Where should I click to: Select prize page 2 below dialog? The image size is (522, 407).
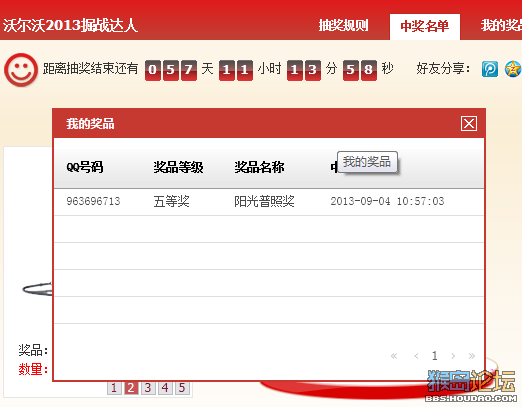click(131, 388)
